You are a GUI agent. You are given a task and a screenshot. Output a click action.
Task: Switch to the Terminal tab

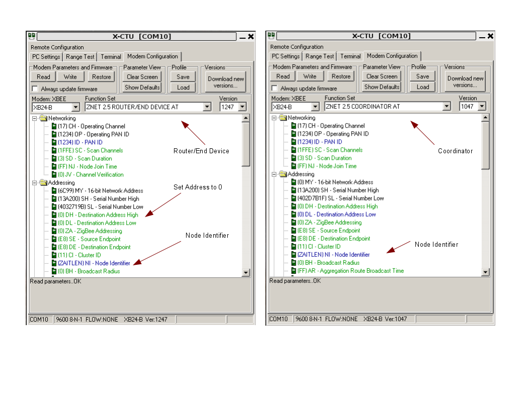tap(110, 56)
